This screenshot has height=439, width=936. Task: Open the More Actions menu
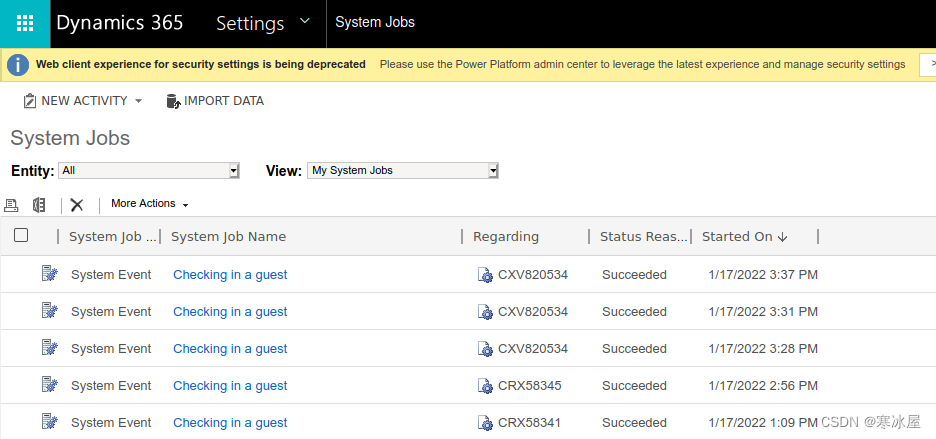[x=149, y=204]
